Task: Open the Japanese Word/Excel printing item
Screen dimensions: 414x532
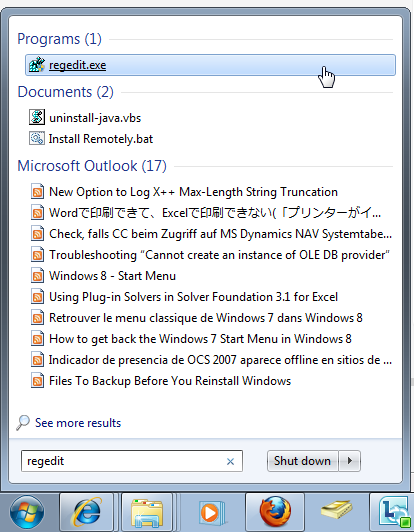Action: pos(215,213)
